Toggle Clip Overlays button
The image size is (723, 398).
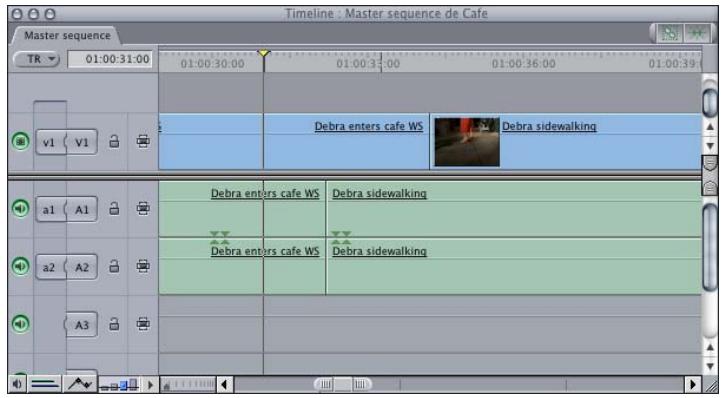[79, 384]
